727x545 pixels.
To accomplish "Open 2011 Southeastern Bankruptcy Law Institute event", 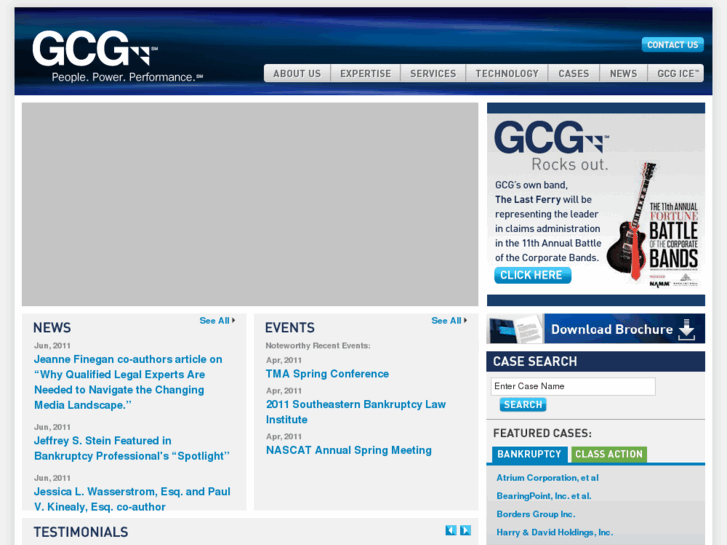I will pos(356,412).
